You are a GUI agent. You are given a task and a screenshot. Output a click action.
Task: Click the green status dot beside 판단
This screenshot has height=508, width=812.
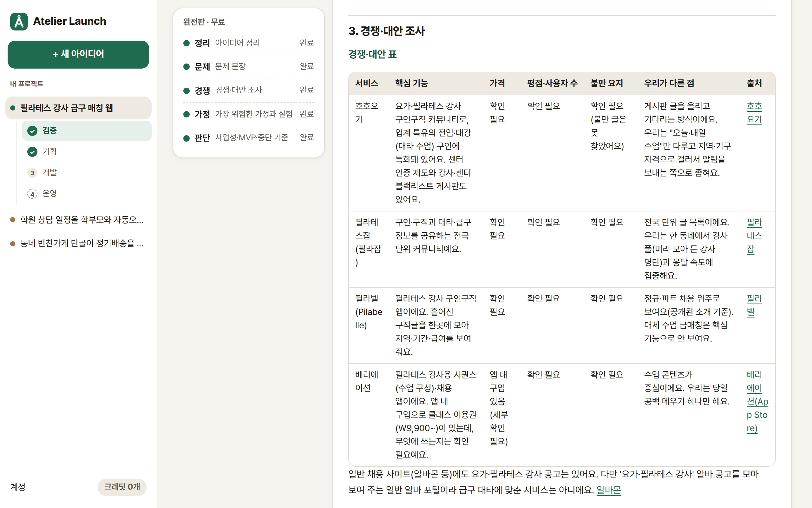click(187, 138)
